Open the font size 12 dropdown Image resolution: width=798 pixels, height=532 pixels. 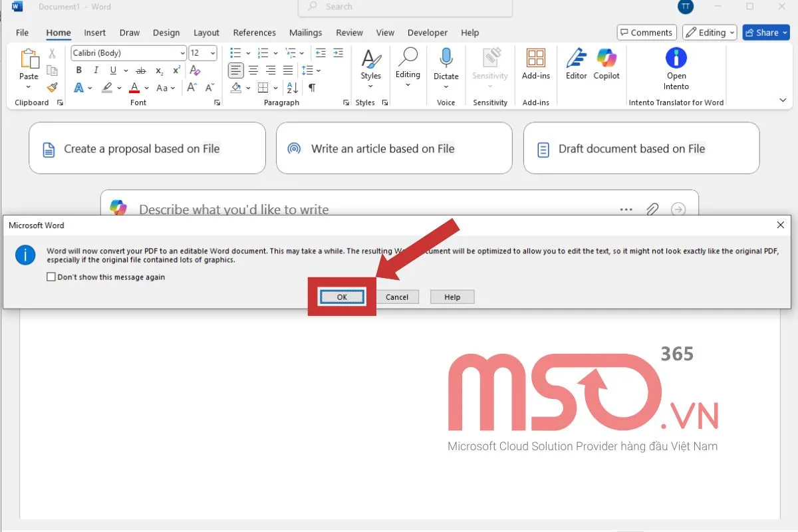[x=212, y=53]
